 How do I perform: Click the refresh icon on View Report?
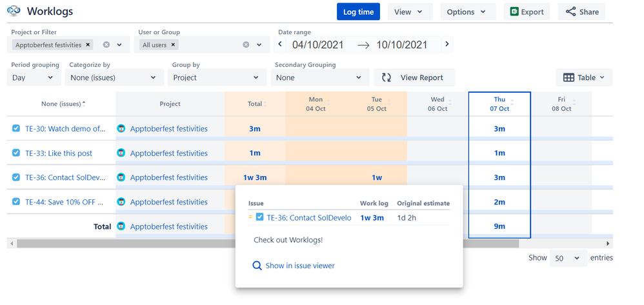(x=387, y=77)
